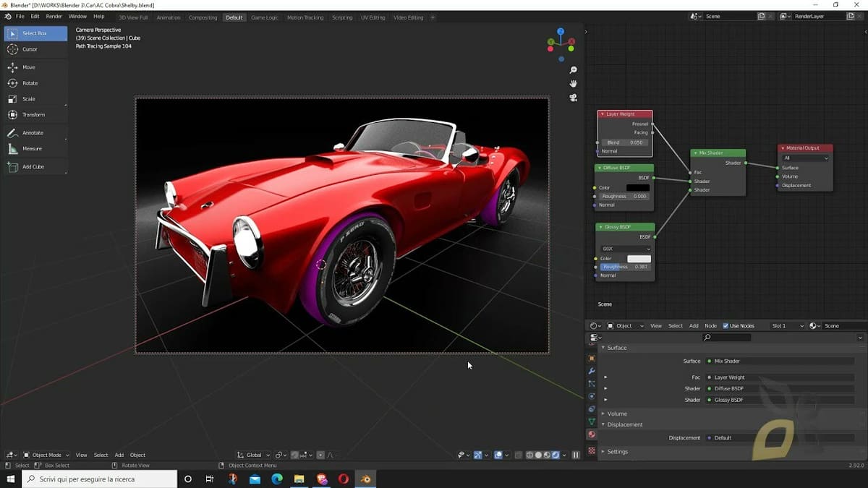Pick the Rotate tool

coord(35,83)
